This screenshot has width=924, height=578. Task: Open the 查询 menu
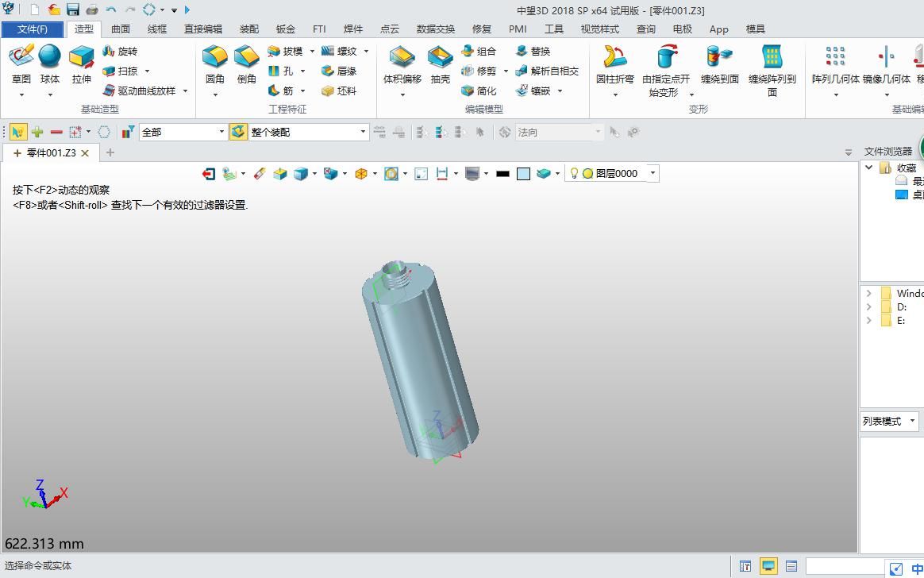[x=645, y=29]
